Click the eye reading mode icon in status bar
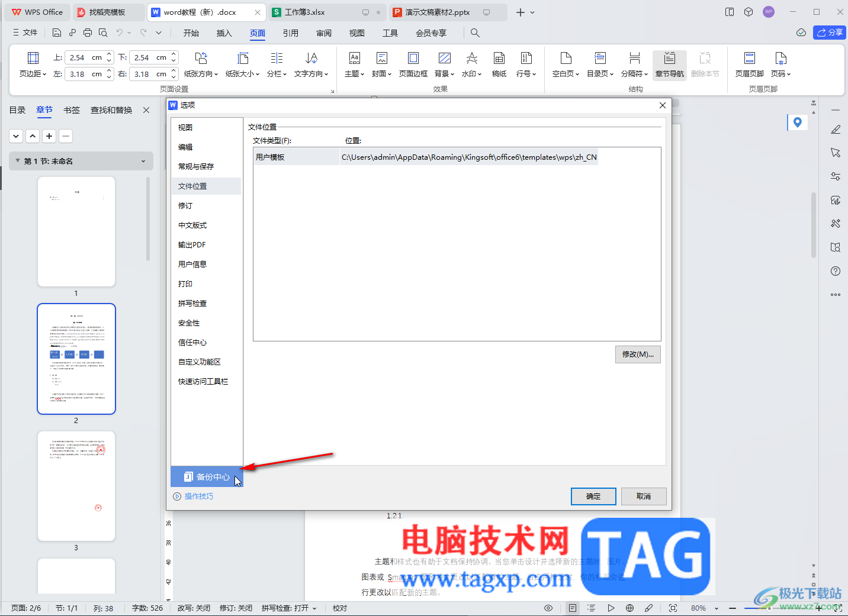 tap(548, 608)
